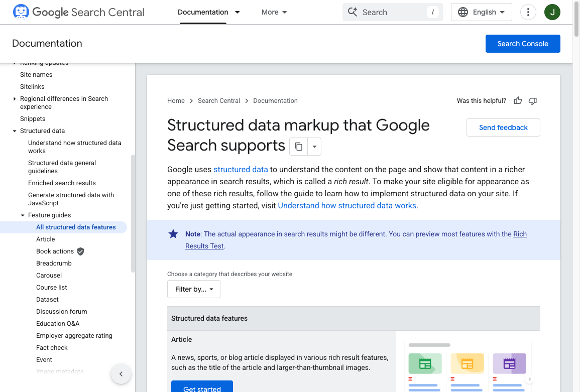Open Enriched search results sidebar item
The height and width of the screenshot is (392, 580).
62,183
